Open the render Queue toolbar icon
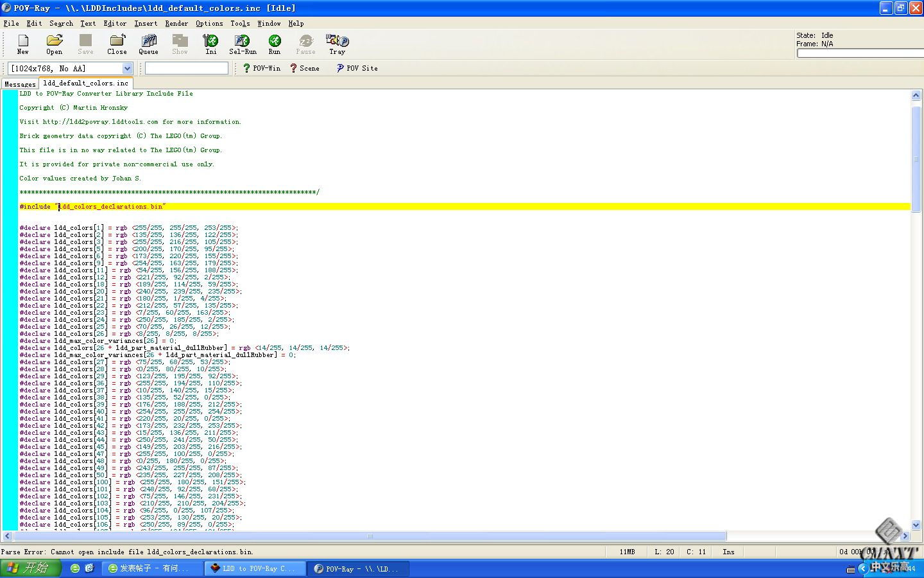The width and height of the screenshot is (924, 578). pos(148,44)
